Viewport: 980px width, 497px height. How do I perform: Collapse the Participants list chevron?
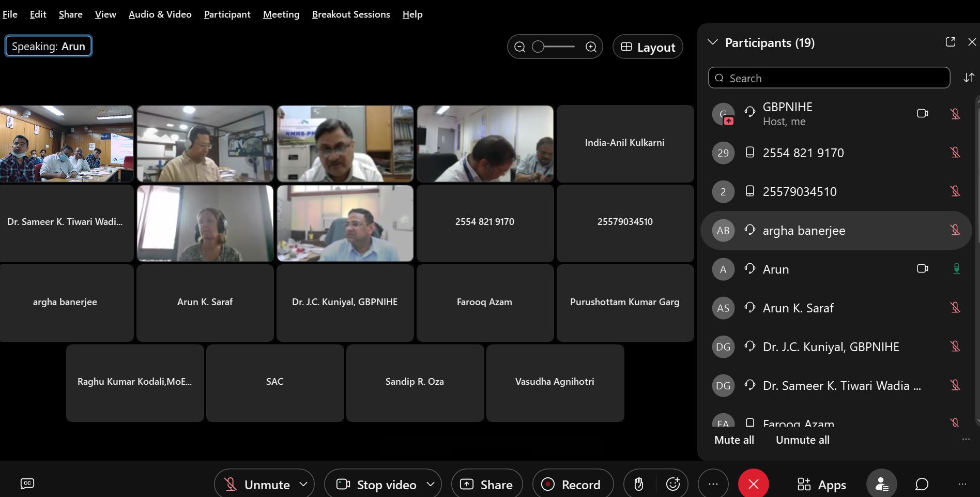point(713,42)
